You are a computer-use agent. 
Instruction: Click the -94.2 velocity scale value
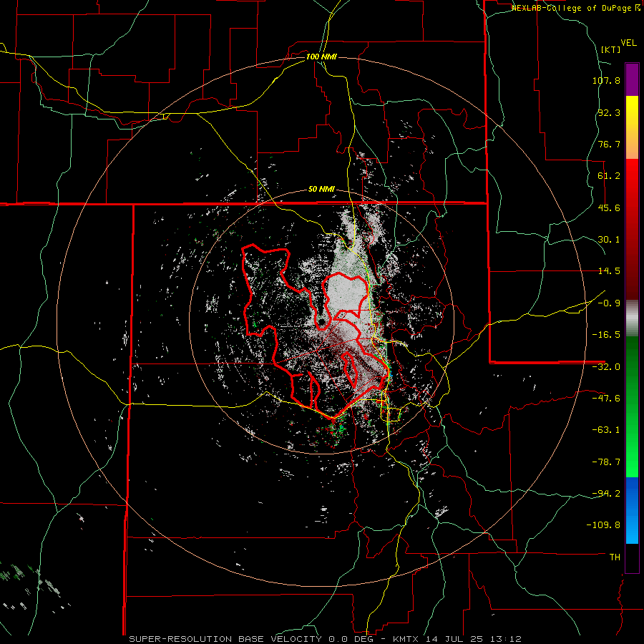tap(606, 493)
